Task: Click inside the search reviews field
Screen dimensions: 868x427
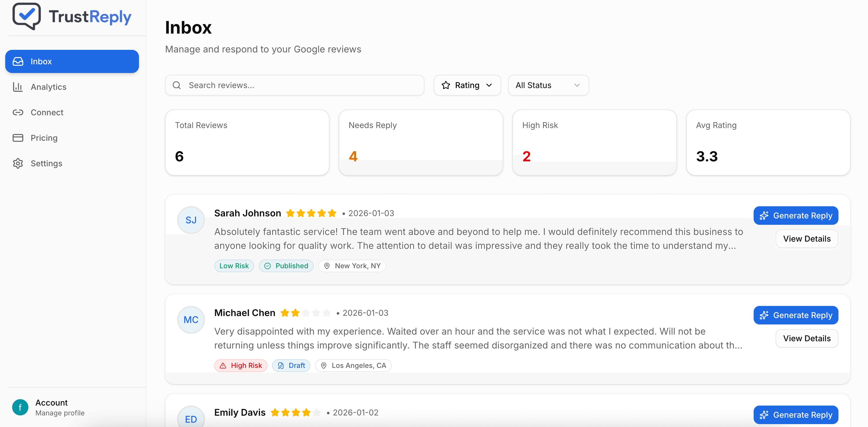Action: 293,85
